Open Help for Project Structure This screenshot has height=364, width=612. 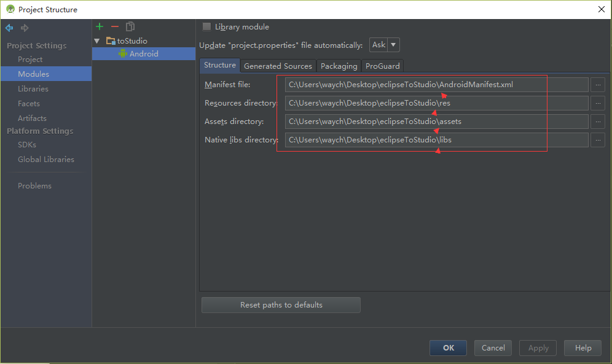pyautogui.click(x=583, y=347)
